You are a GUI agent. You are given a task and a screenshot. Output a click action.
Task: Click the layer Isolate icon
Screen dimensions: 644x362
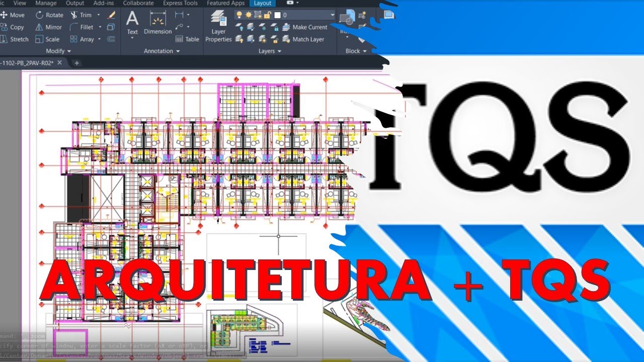click(x=251, y=27)
